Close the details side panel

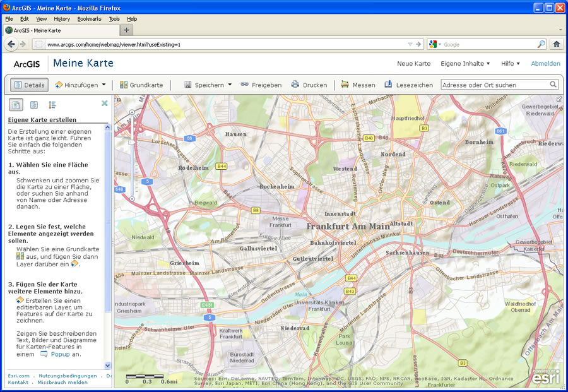click(105, 104)
